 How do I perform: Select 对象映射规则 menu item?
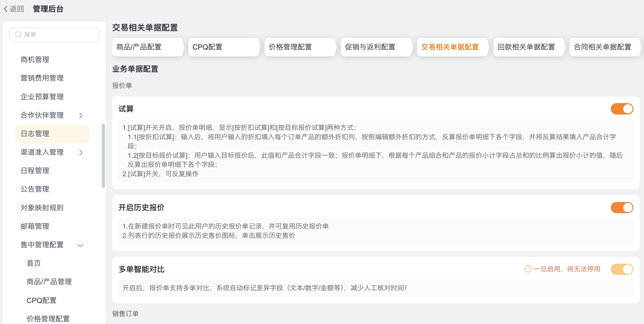42,208
